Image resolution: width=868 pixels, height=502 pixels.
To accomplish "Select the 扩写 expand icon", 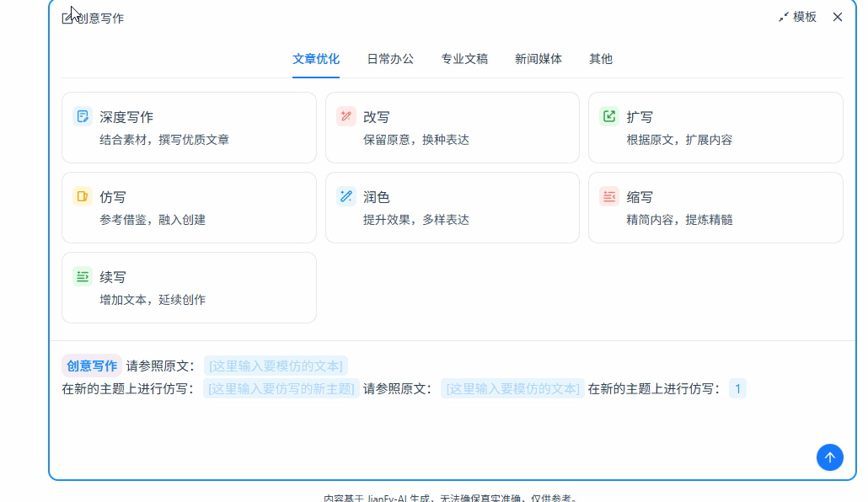I will pyautogui.click(x=609, y=115).
